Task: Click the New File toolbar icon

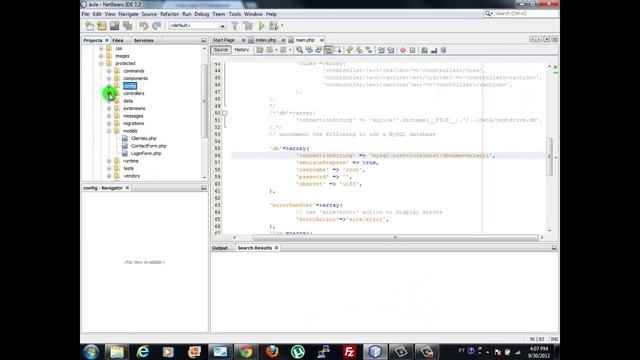Action: click(x=89, y=26)
